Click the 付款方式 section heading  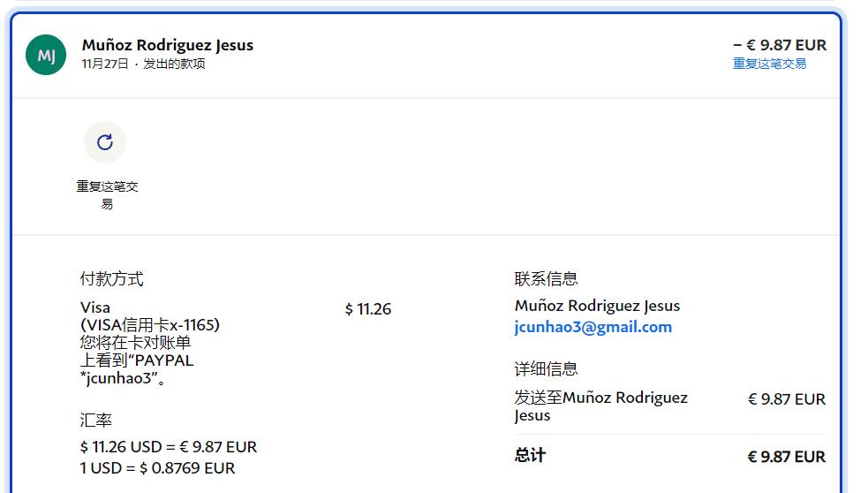(111, 279)
